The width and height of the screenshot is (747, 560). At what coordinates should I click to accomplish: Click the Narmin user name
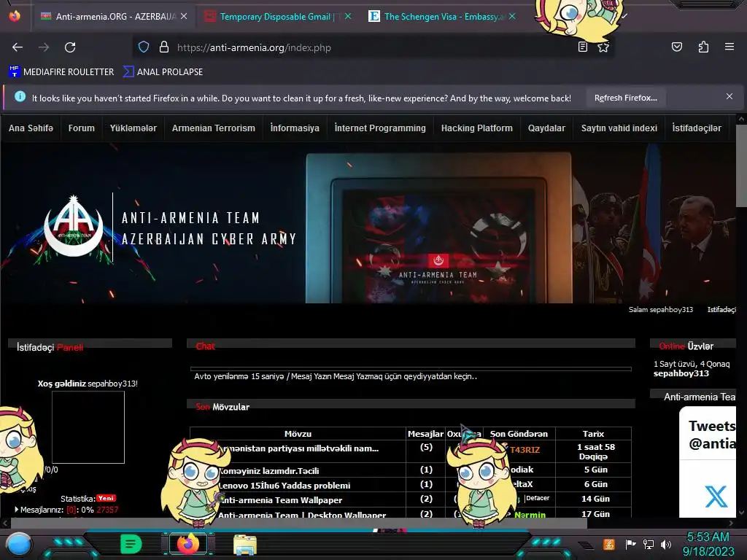[530, 514]
